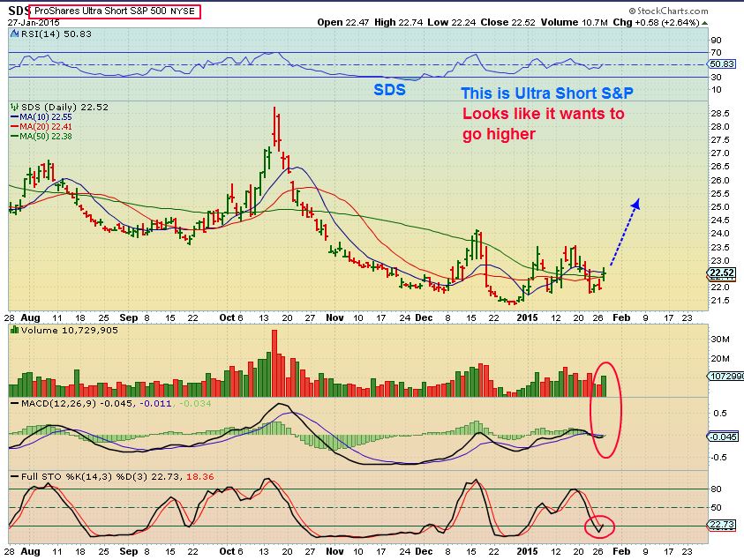Click the RSI icon beside RSI(14) label
Screen dimensions: 744x560
pyautogui.click(x=15, y=34)
